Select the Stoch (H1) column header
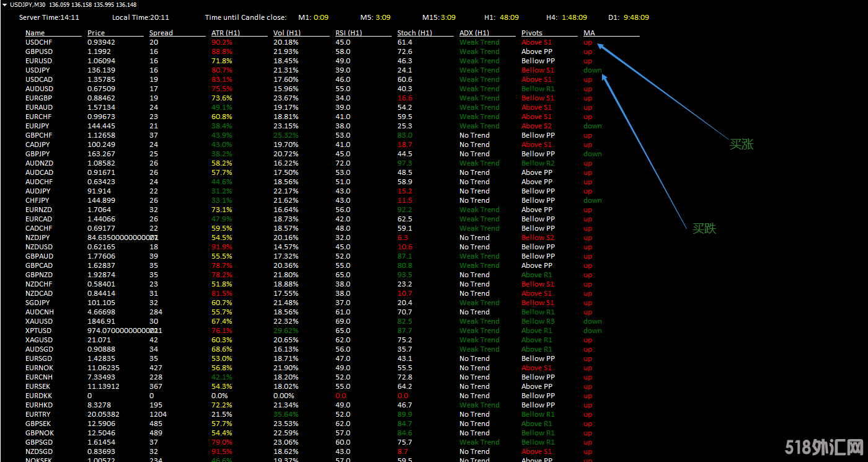This screenshot has width=868, height=462. point(414,33)
